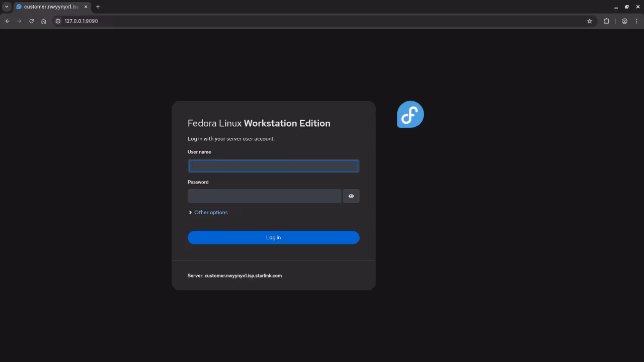Open the browser profile icon
Screen dimensions: 644x362
(x=624, y=21)
